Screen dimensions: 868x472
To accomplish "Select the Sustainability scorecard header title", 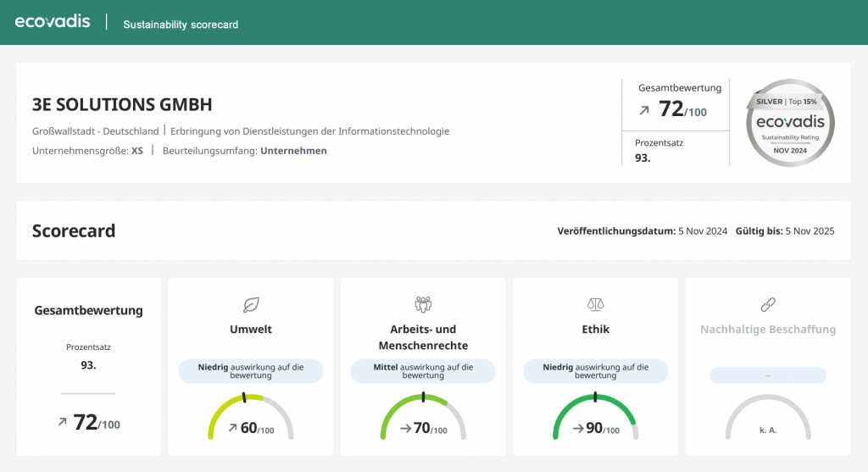I will tap(181, 25).
